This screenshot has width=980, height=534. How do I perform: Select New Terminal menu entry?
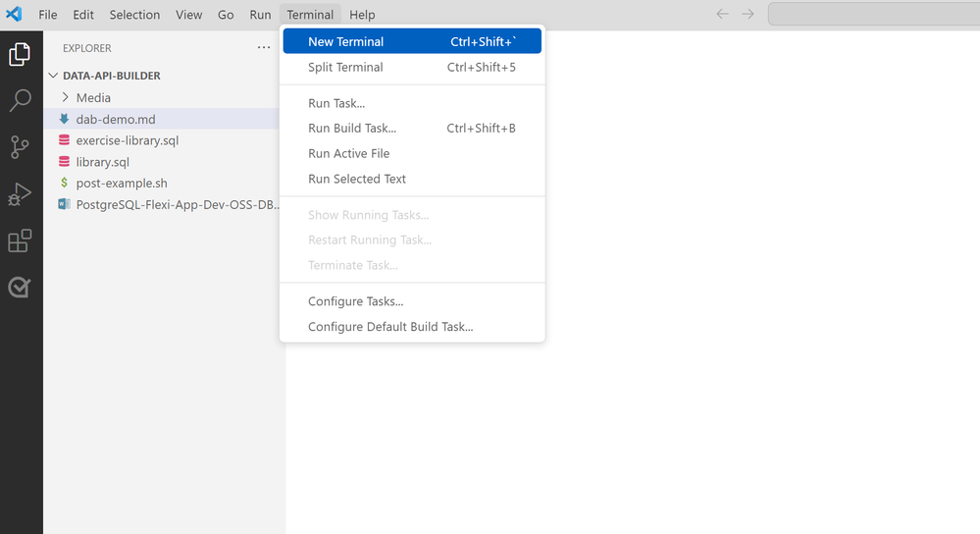point(412,41)
